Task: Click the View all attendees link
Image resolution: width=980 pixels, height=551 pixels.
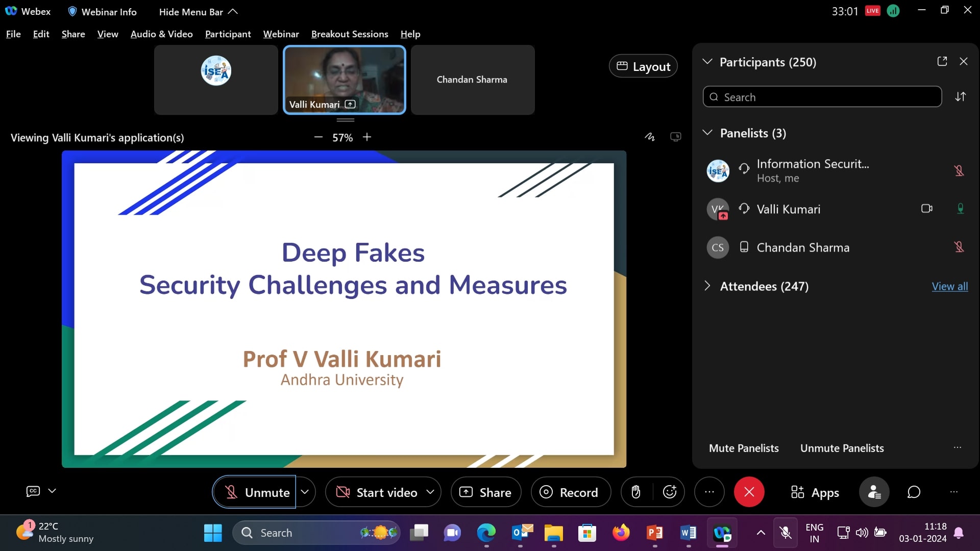Action: click(x=949, y=286)
